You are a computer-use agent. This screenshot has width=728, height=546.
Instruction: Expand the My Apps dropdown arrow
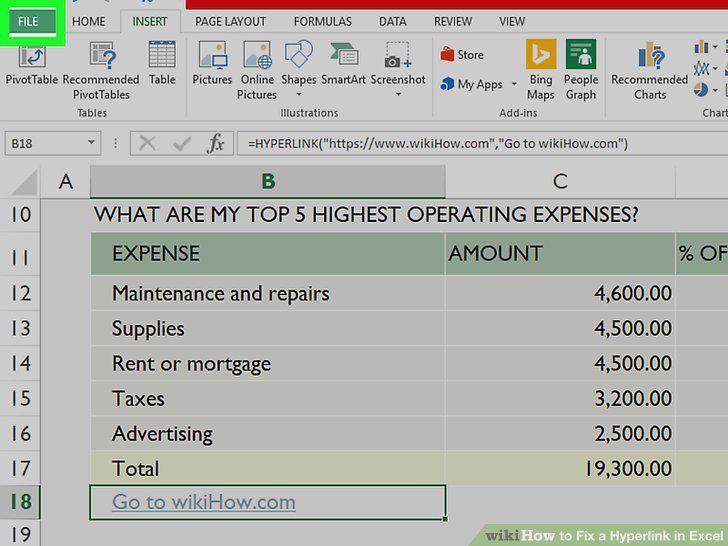pyautogui.click(x=514, y=84)
